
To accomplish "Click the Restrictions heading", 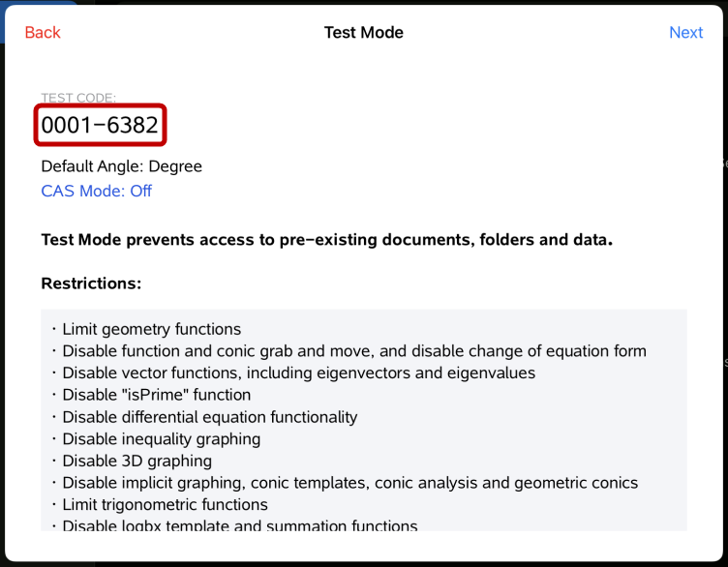I will click(x=91, y=283).
